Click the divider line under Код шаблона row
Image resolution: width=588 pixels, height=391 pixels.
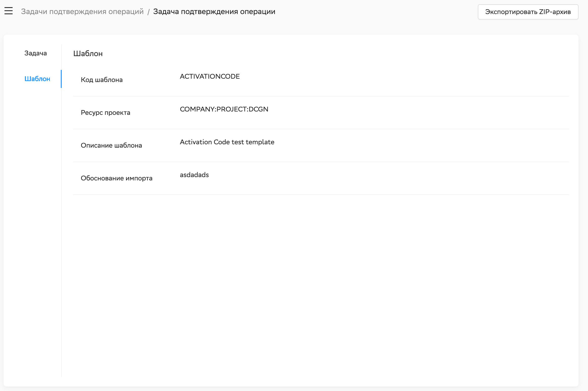click(321, 96)
